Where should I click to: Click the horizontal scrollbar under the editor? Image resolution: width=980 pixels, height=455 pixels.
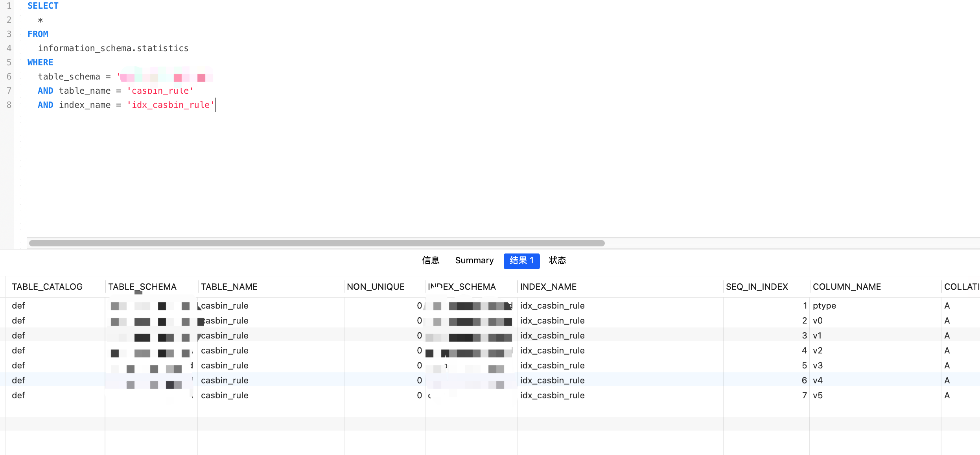pyautogui.click(x=317, y=243)
